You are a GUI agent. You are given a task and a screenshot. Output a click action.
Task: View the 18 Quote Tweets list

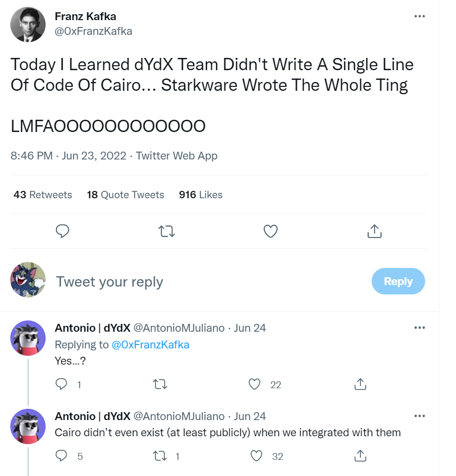click(126, 195)
